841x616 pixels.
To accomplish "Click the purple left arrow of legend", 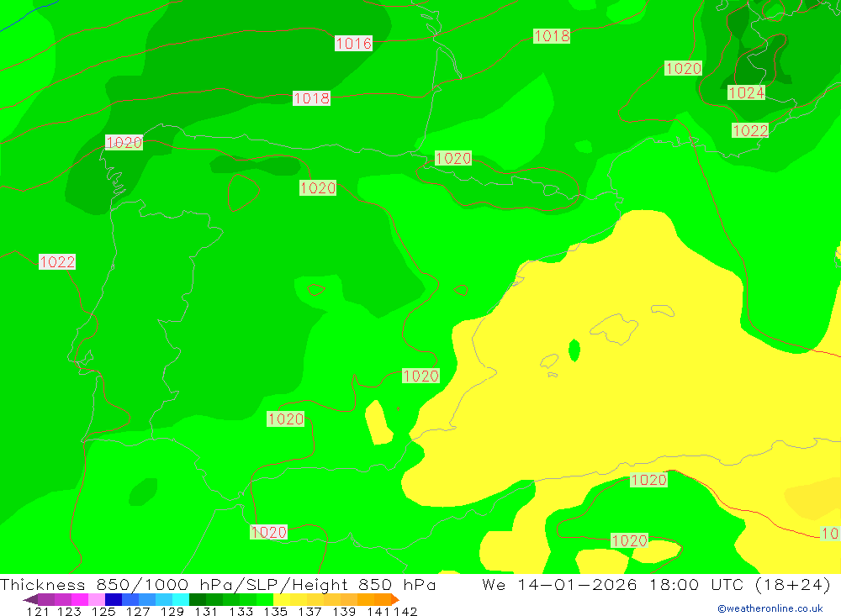I will pyautogui.click(x=30, y=599).
